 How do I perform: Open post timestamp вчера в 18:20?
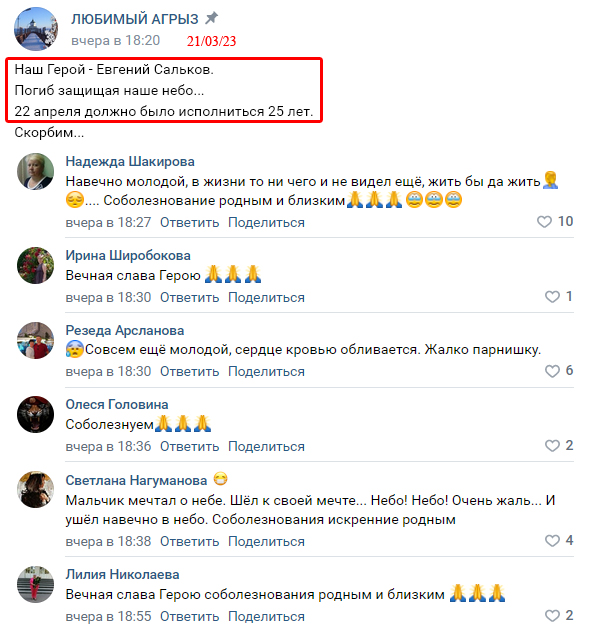[x=116, y=41]
